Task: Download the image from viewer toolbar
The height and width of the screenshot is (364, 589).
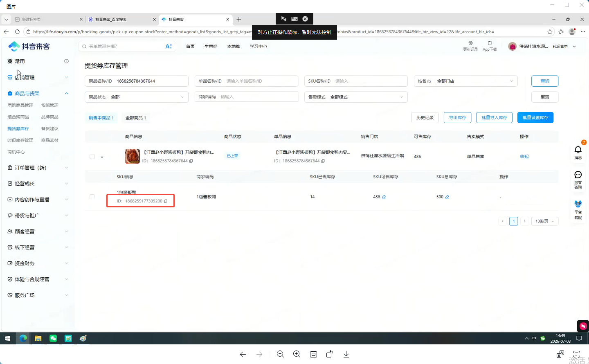Action: (x=346, y=354)
